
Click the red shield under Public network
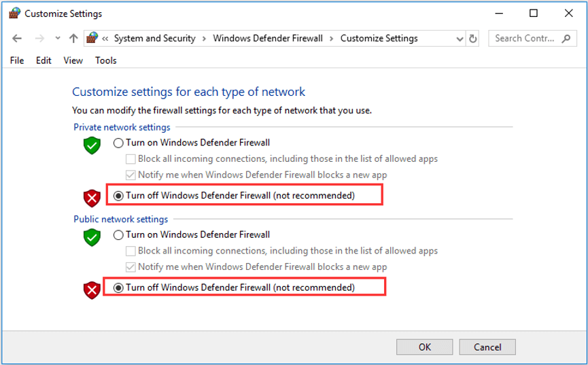pos(92,290)
